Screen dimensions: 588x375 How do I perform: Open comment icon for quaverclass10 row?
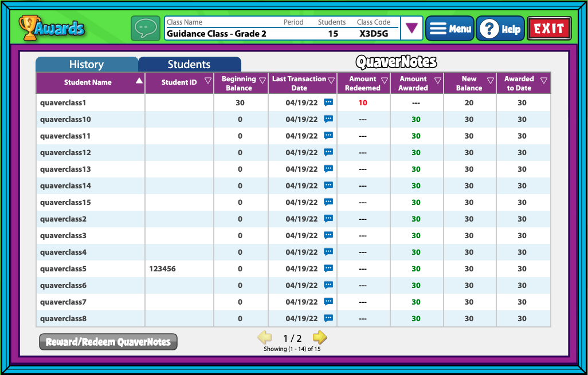tap(328, 119)
